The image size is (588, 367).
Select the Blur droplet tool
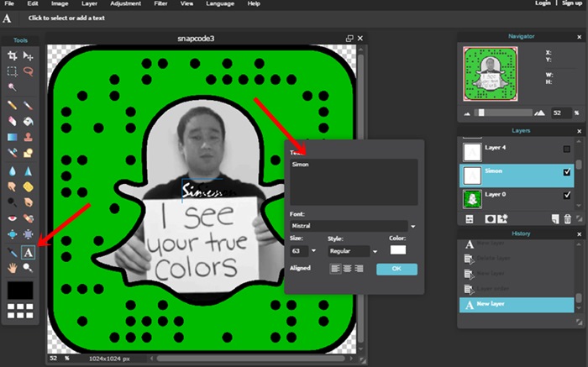(13, 171)
